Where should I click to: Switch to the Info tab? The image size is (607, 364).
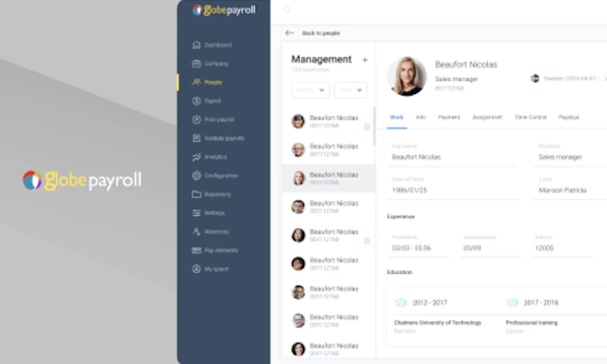(421, 118)
